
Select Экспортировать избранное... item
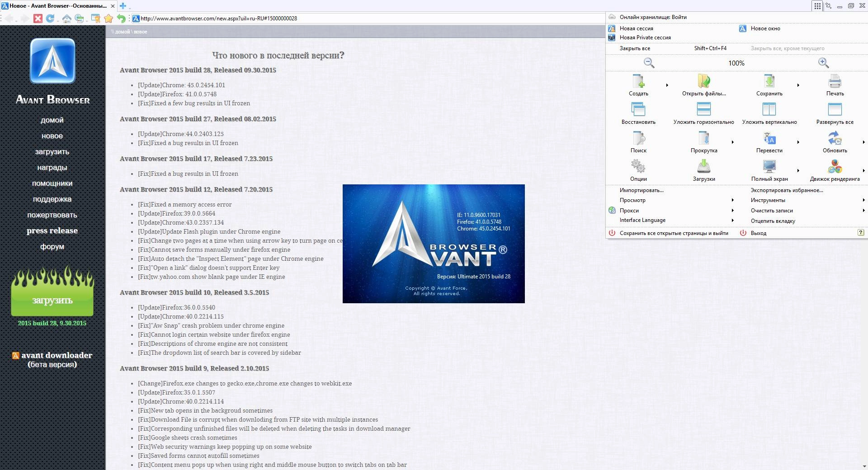787,190
